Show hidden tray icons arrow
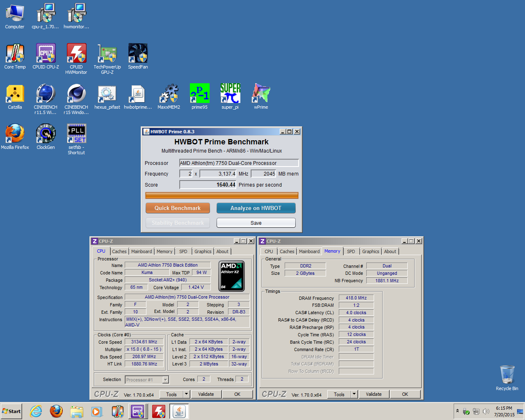 click(x=457, y=411)
